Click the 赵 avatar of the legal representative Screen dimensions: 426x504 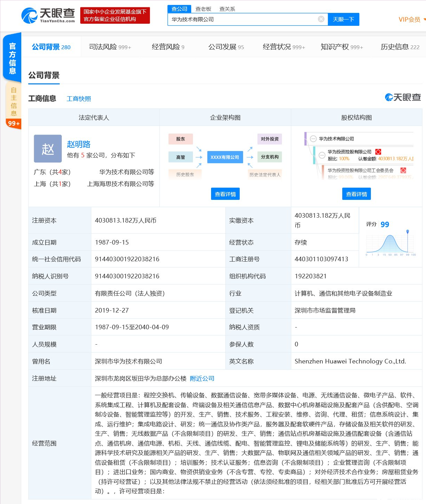pyautogui.click(x=48, y=149)
